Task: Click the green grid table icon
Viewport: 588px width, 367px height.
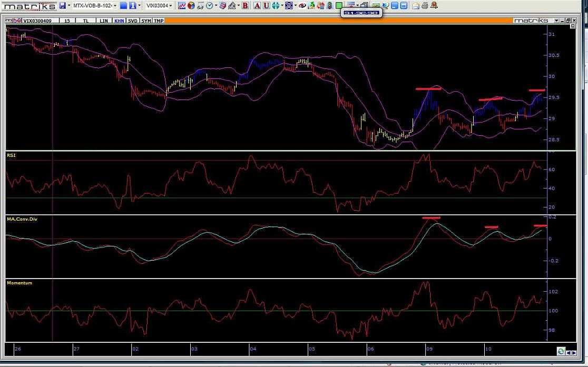Action: 339,5
